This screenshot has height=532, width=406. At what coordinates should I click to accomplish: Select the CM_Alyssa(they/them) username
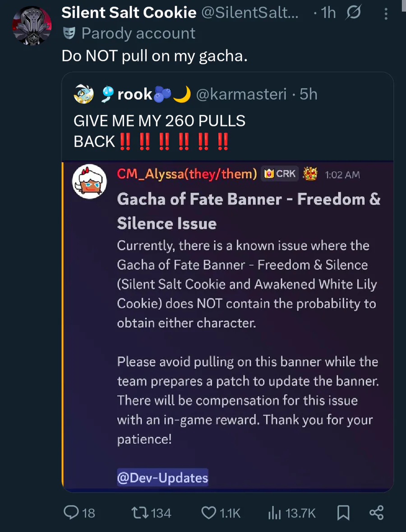(187, 174)
